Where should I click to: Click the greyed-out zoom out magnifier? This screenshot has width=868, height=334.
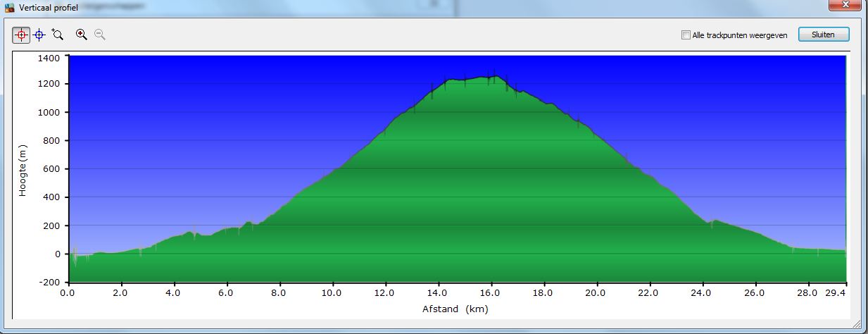tap(100, 34)
